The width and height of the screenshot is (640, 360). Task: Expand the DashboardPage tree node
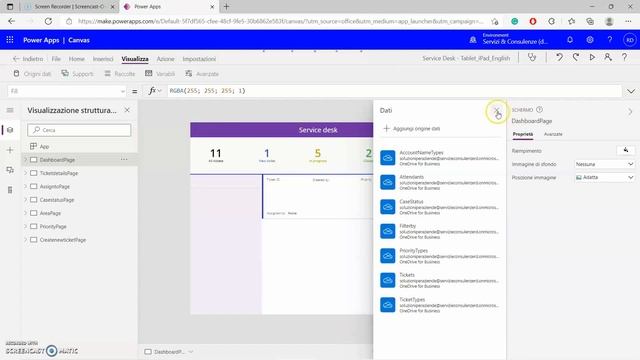(x=26, y=160)
